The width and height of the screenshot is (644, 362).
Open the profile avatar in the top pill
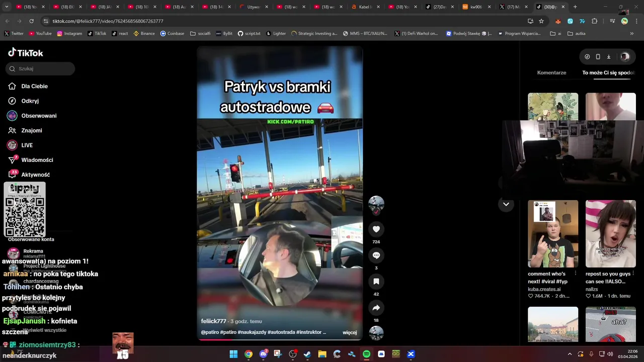coord(625,57)
